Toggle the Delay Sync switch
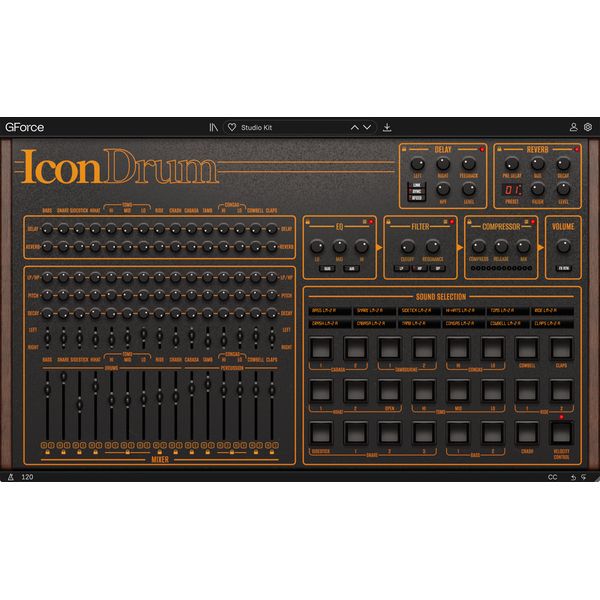Image resolution: width=600 pixels, height=600 pixels. (x=416, y=191)
